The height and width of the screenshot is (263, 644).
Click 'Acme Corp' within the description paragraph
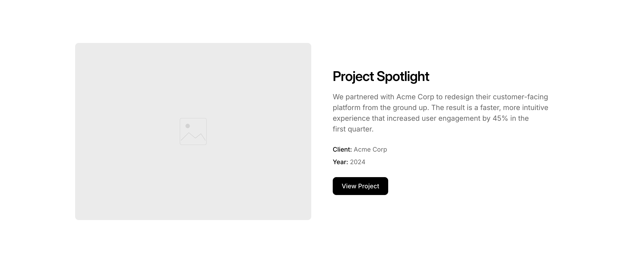[415, 97]
